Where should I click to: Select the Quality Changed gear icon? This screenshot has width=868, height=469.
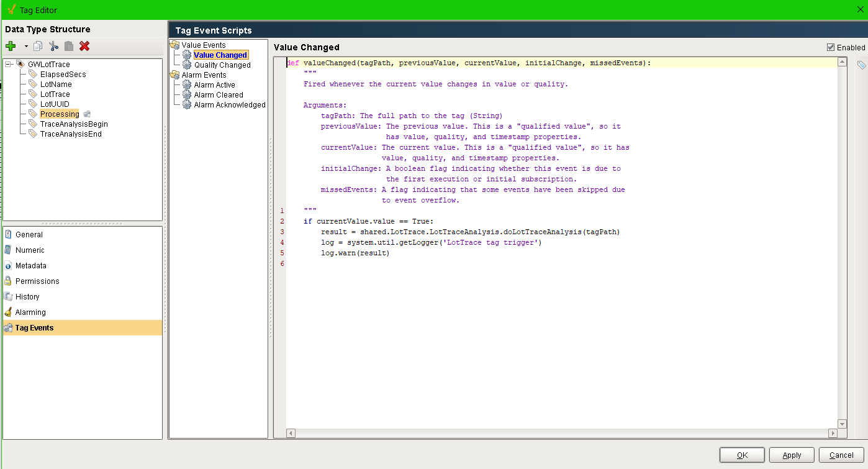click(187, 65)
